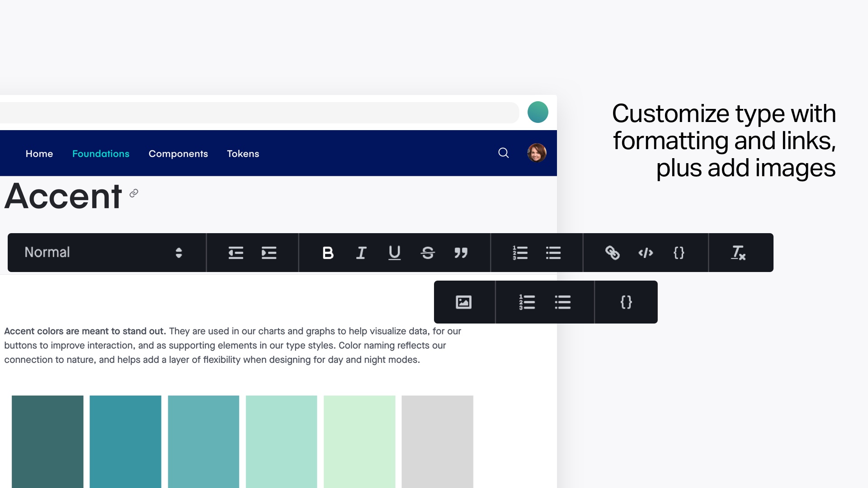Viewport: 868px width, 488px height.
Task: Click the search magnifier icon
Action: click(503, 153)
